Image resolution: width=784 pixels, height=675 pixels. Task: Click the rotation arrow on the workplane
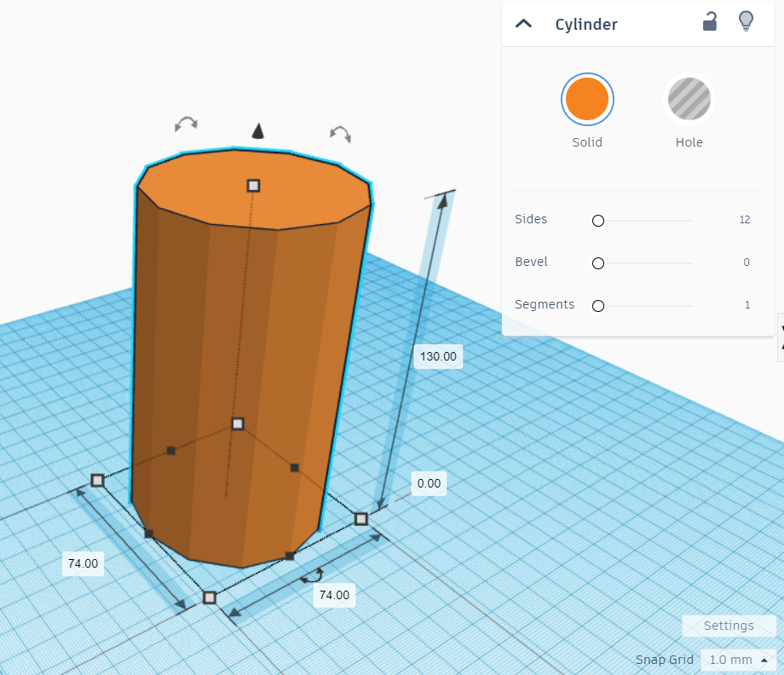(x=312, y=576)
